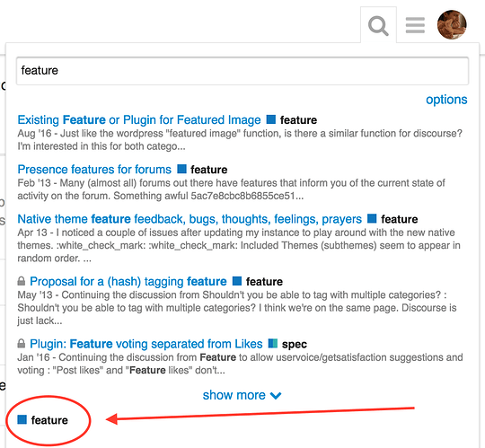Open 'Proposal for a (hash) tagging feature' topic

[128, 282]
